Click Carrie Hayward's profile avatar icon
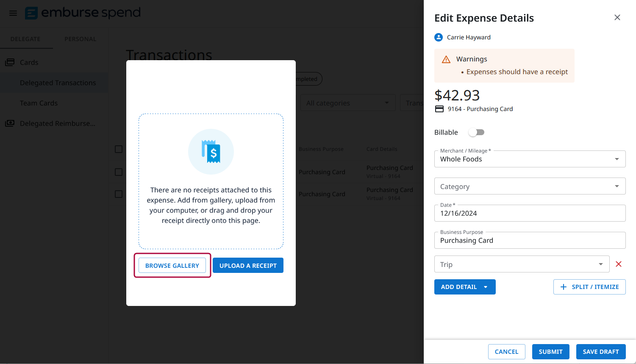 [x=438, y=37]
